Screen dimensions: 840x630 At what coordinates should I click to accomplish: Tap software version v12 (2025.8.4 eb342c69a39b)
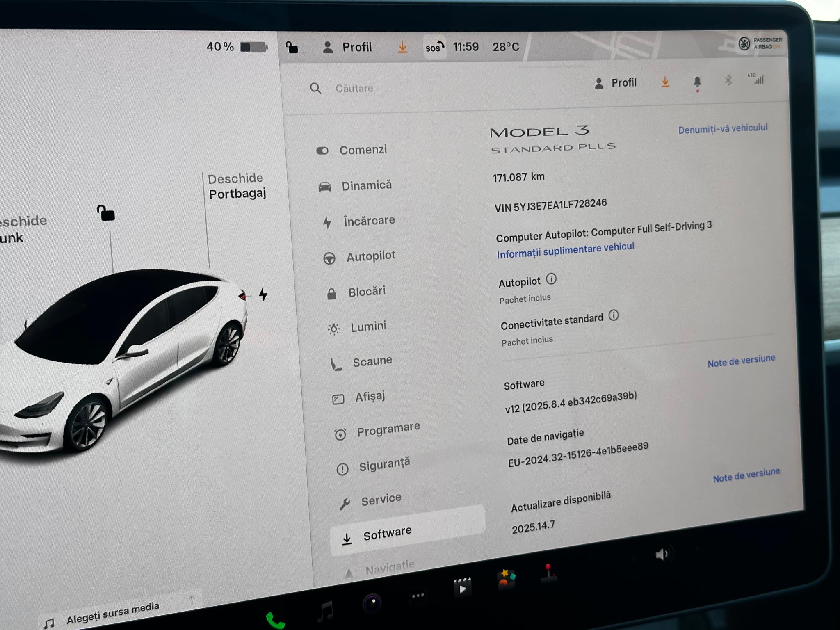[x=571, y=402]
